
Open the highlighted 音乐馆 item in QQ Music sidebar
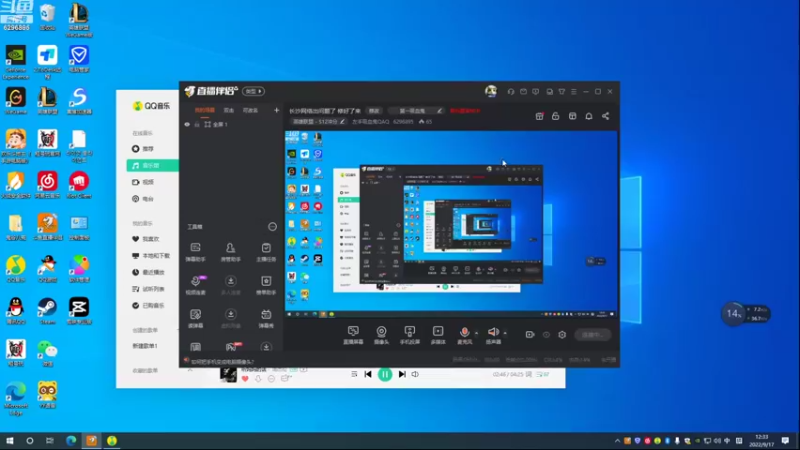coord(153,165)
